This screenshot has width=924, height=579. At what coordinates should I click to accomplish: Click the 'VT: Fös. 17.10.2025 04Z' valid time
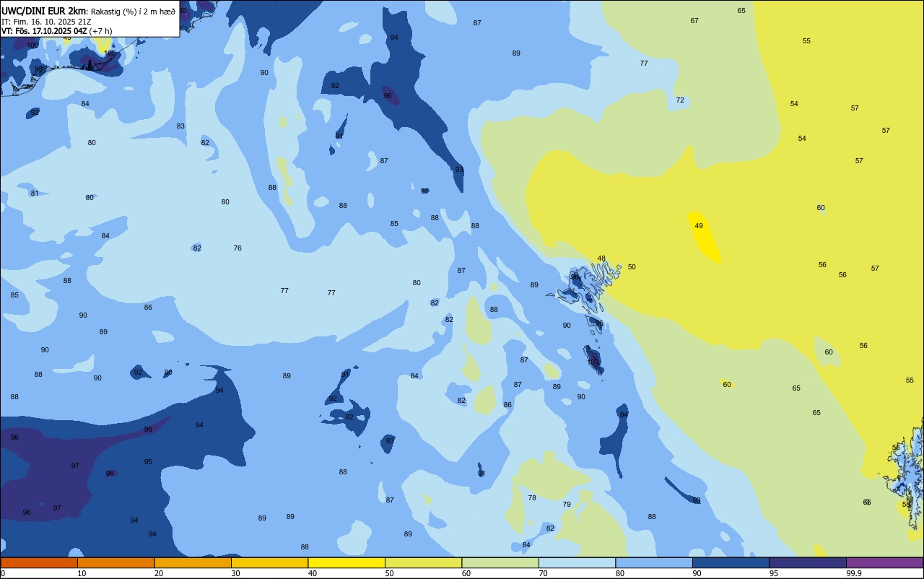pos(44,31)
